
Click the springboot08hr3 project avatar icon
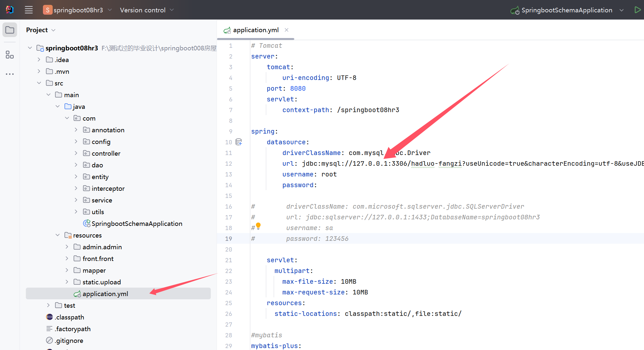(47, 10)
